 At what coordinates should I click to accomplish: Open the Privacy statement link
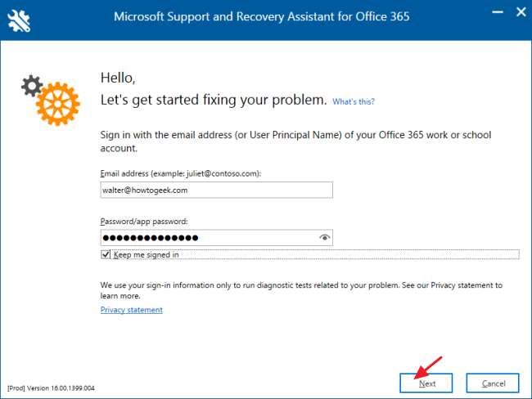tap(131, 310)
